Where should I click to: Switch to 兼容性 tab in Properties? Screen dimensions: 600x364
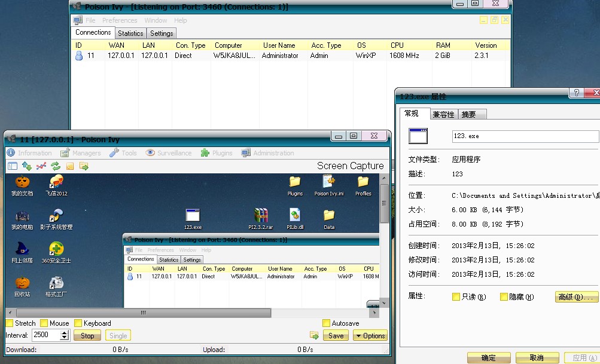443,114
